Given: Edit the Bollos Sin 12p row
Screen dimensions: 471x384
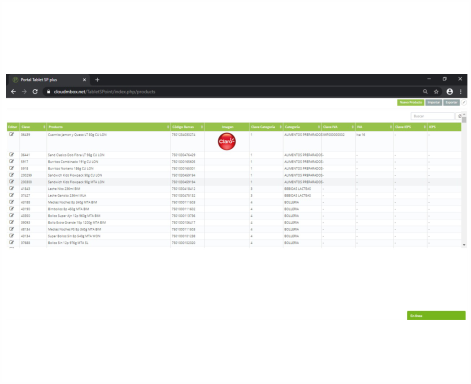Looking at the screenshot, I should pos(11,242).
